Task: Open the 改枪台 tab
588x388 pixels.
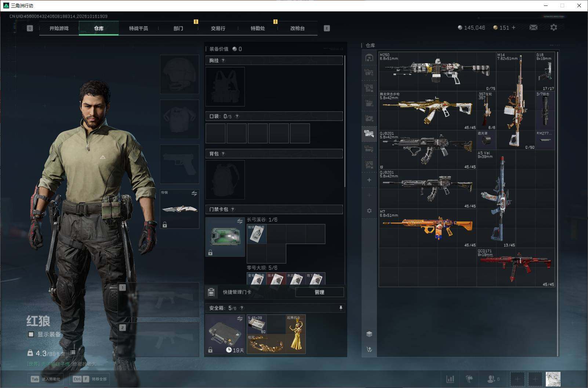Action: pyautogui.click(x=297, y=28)
